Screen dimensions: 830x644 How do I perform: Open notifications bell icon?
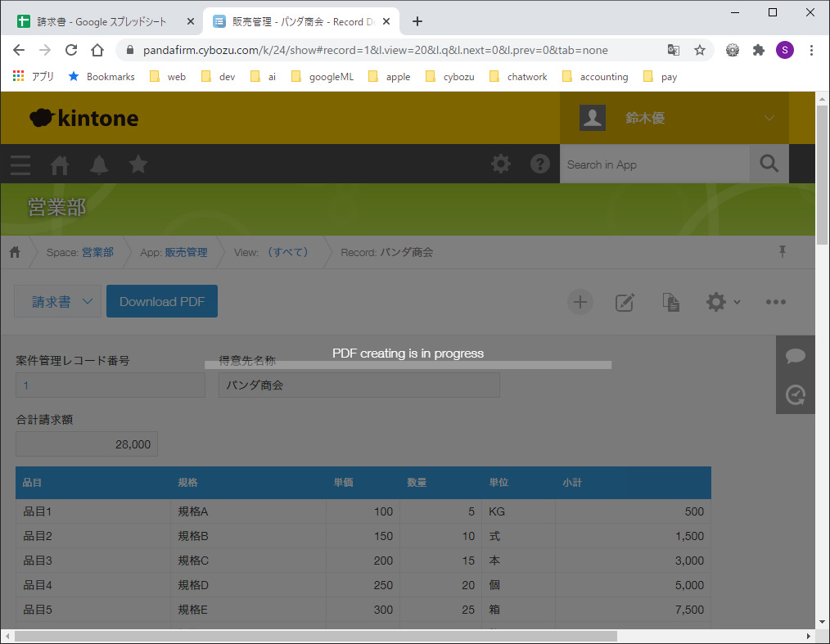[99, 164]
